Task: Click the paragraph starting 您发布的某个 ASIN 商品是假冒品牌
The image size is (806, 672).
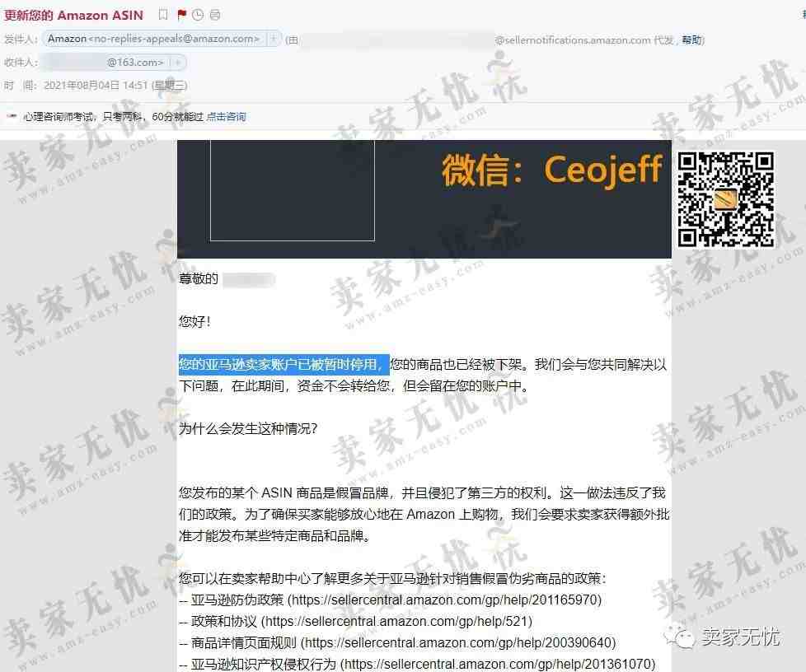Action: pyautogui.click(x=424, y=514)
